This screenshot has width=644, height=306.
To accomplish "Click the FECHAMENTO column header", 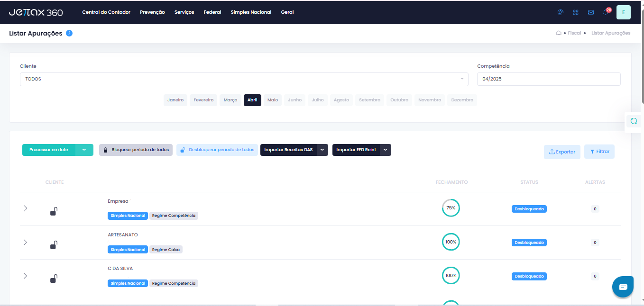I will click(451, 182).
